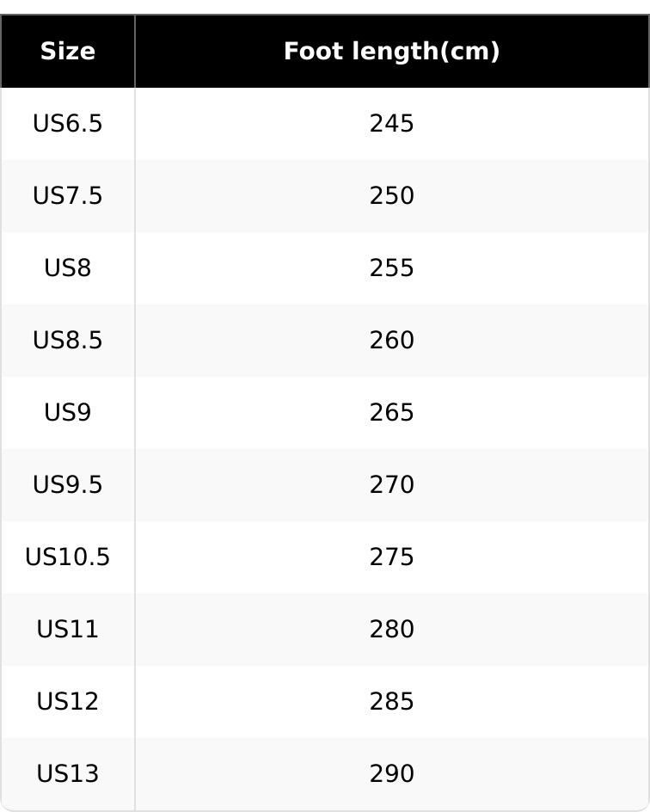This screenshot has height=812, width=650.
Task: Click the 260 foot length value
Action: [x=391, y=341]
